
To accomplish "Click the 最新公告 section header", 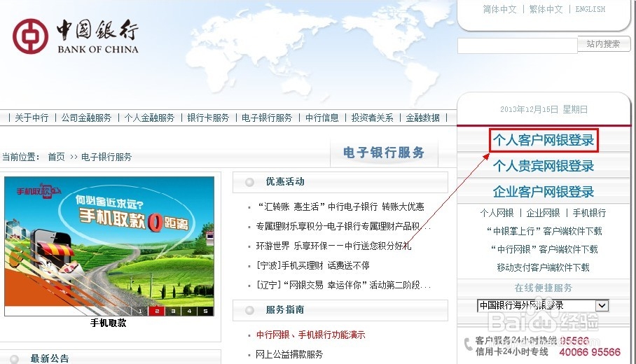I will (50, 358).
